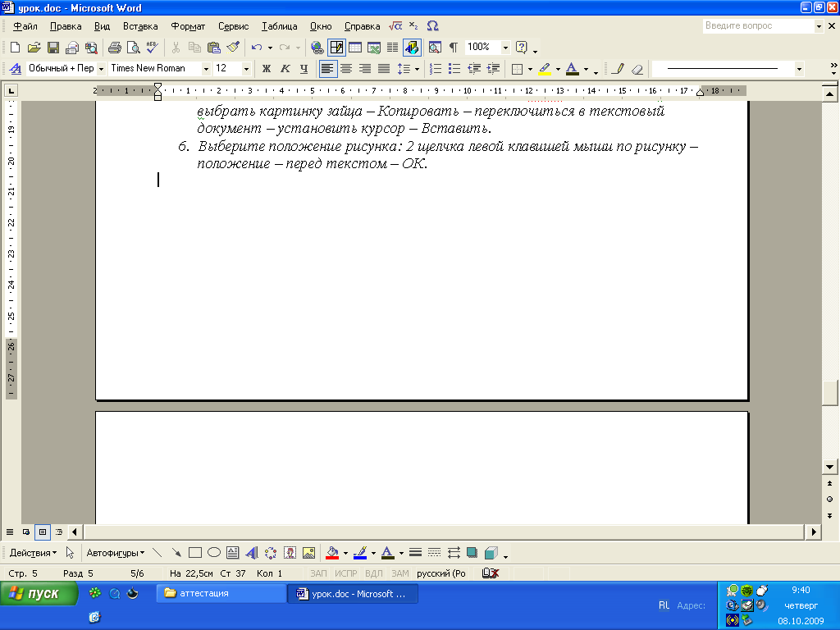Open the equation editor square root icon

(x=395, y=25)
